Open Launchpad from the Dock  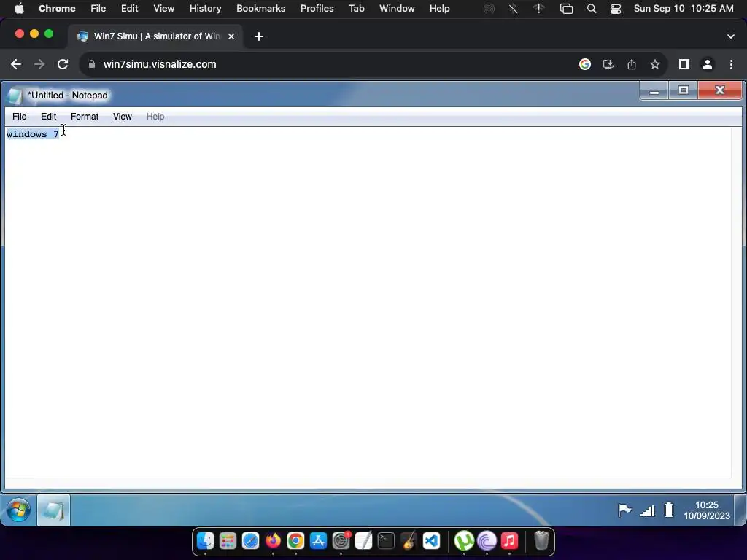pyautogui.click(x=228, y=541)
